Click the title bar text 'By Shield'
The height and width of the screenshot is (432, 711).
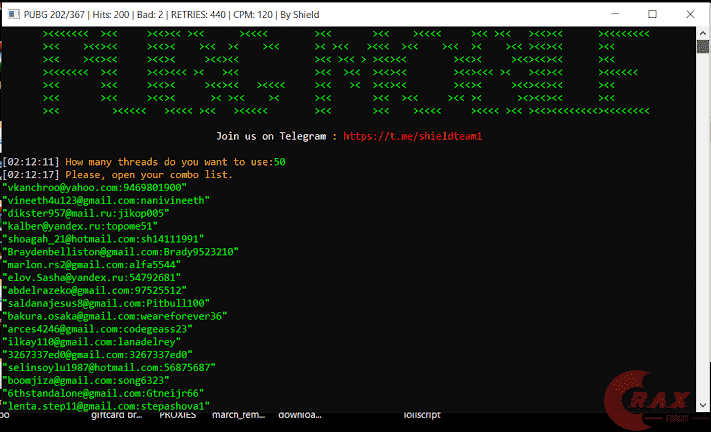pos(300,15)
